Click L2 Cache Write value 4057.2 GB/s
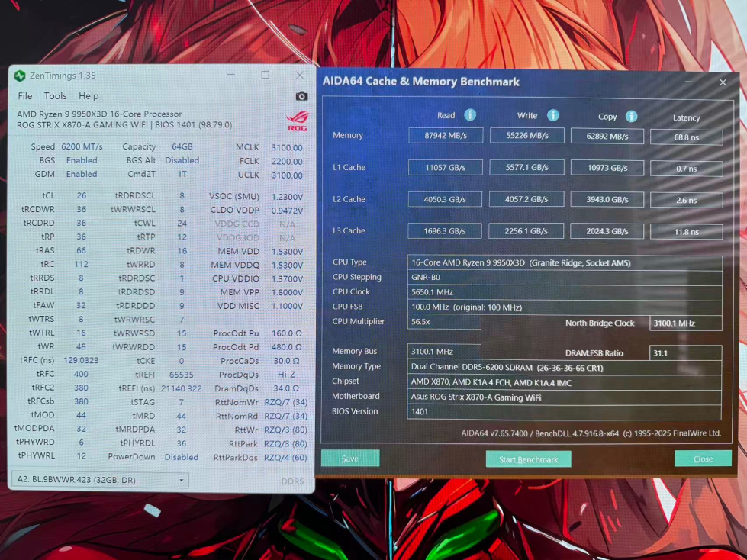The width and height of the screenshot is (747, 560). tap(526, 199)
